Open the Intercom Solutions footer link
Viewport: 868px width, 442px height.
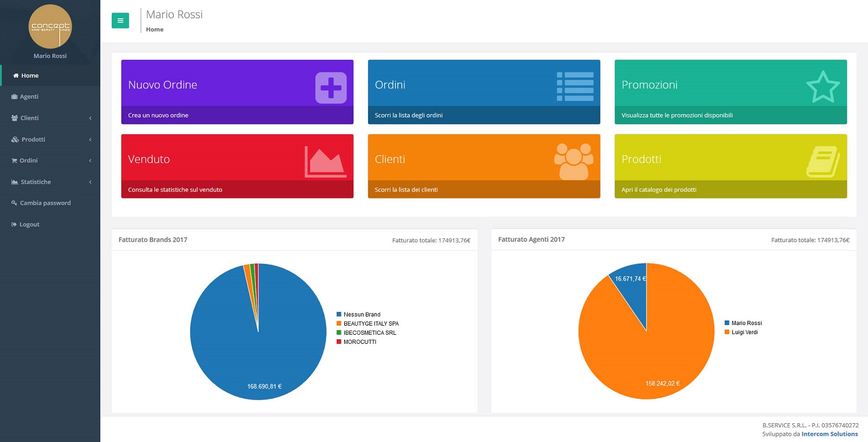point(829,434)
